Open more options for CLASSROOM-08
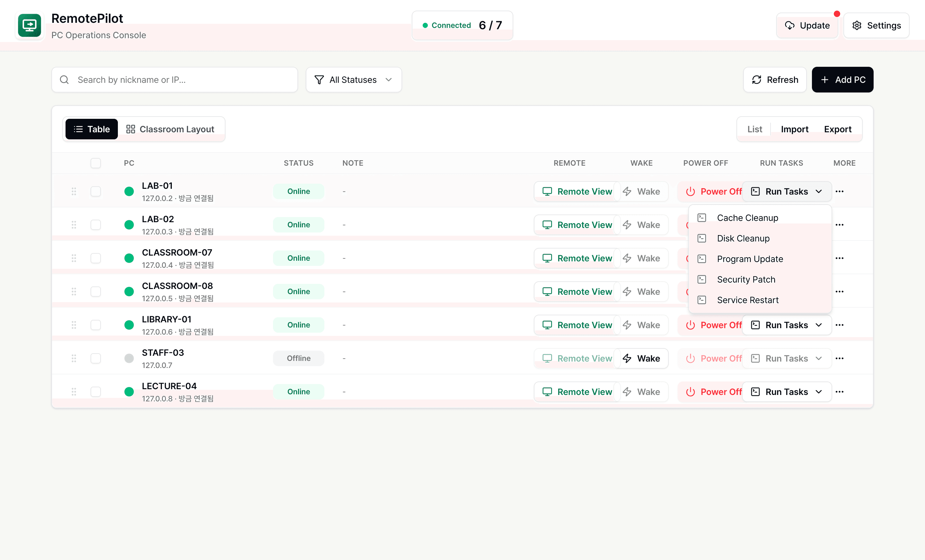The height and width of the screenshot is (560, 925). tap(840, 292)
